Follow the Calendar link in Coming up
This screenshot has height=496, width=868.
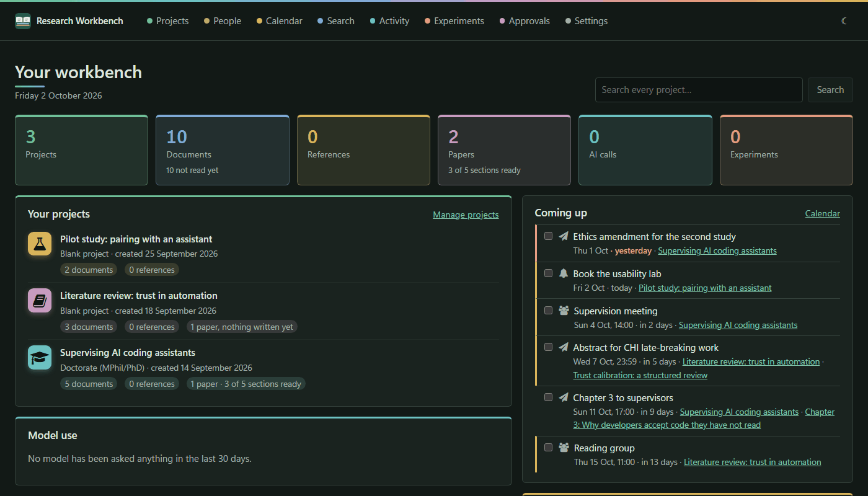click(x=822, y=213)
